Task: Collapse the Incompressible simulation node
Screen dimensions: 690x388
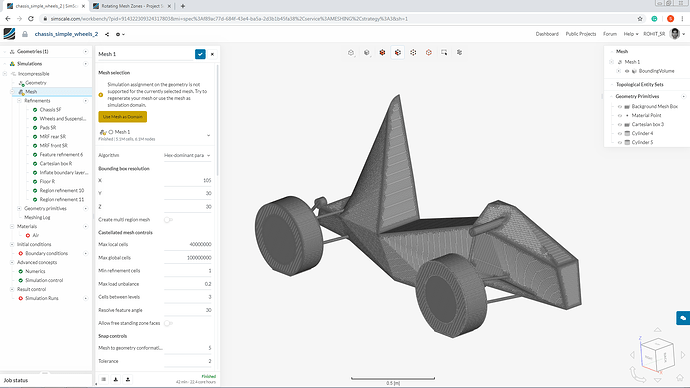Action: [5, 74]
